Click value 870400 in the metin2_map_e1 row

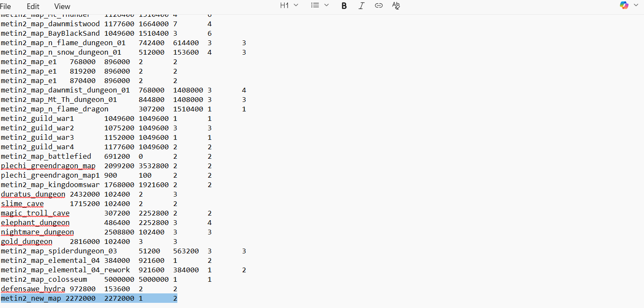[83, 80]
